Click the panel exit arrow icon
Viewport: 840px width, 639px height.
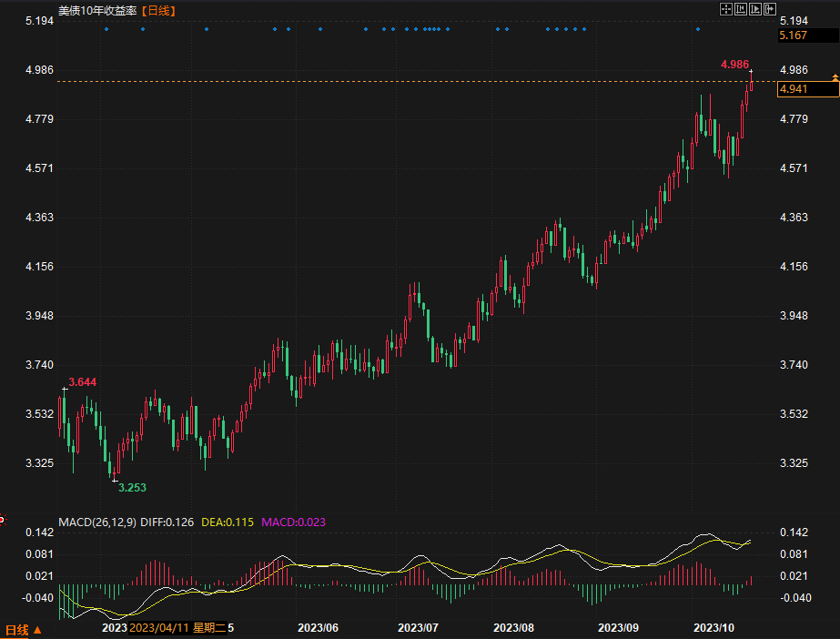pos(770,9)
